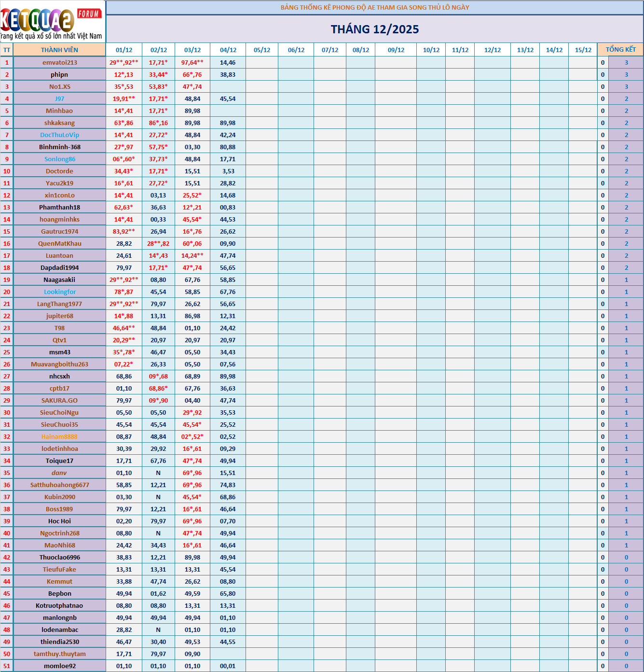
Task: Select the 15/12 date column header
Action: coord(583,50)
